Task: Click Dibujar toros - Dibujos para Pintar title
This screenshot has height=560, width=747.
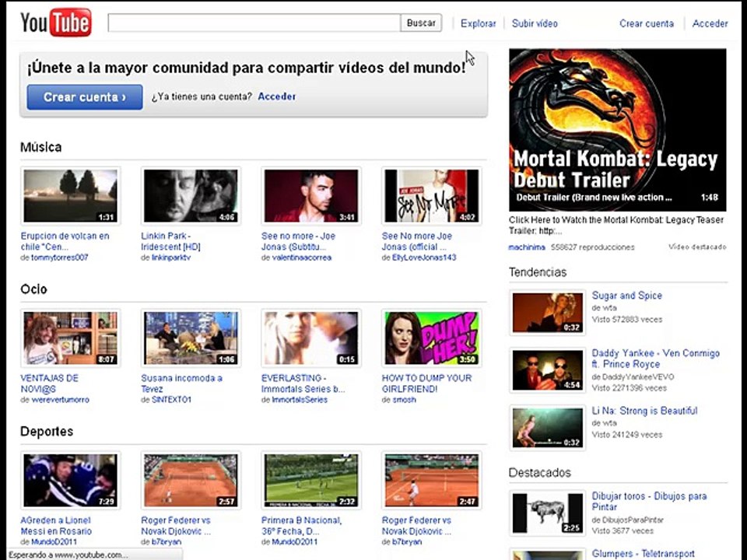Action: click(649, 502)
